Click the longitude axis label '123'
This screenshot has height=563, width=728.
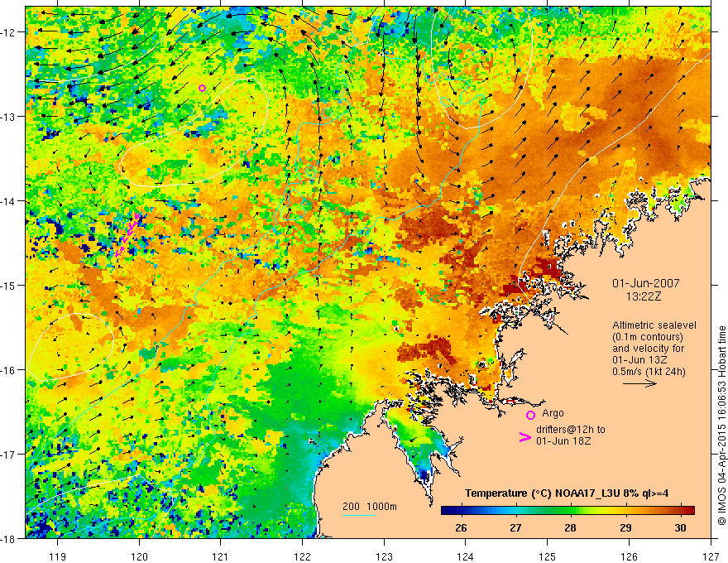pyautogui.click(x=384, y=556)
